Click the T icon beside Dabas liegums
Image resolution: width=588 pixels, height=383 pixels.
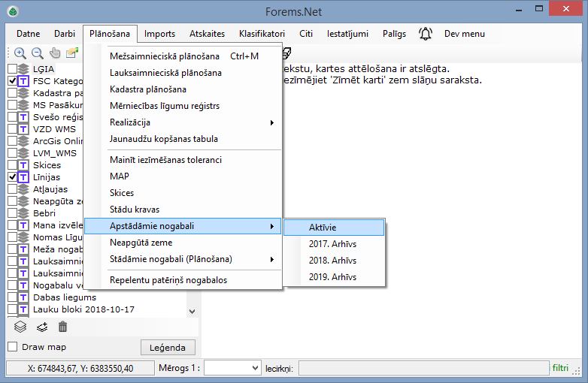pos(23,297)
